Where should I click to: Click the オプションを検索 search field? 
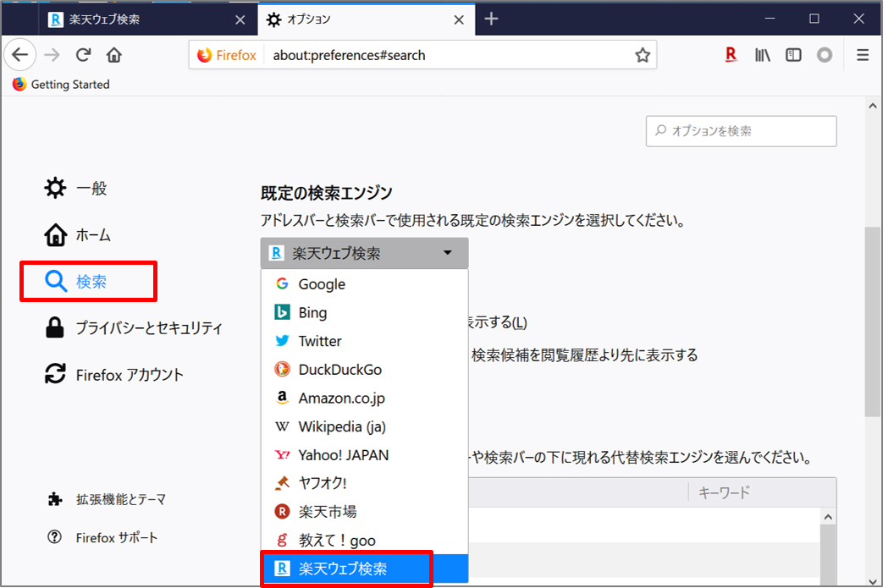point(741,131)
